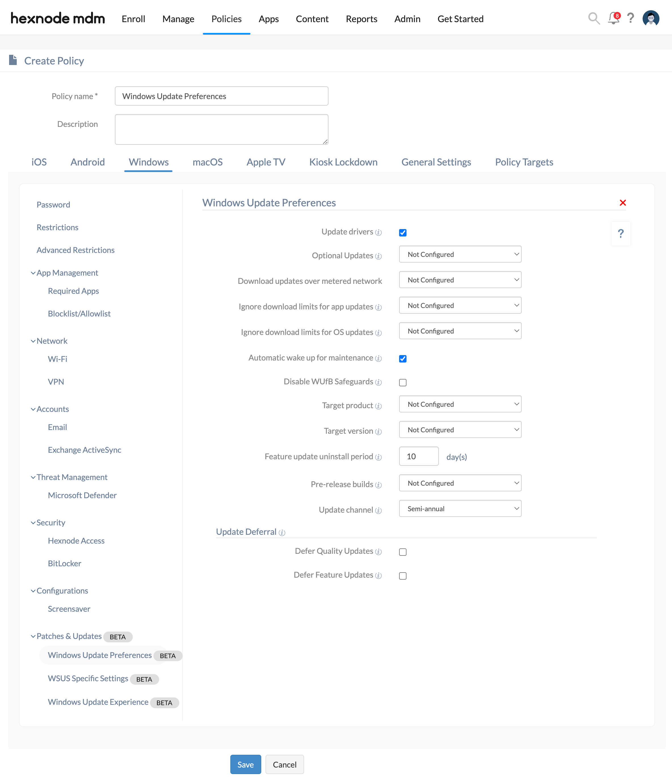
Task: Click the Save button
Action: coord(245,764)
